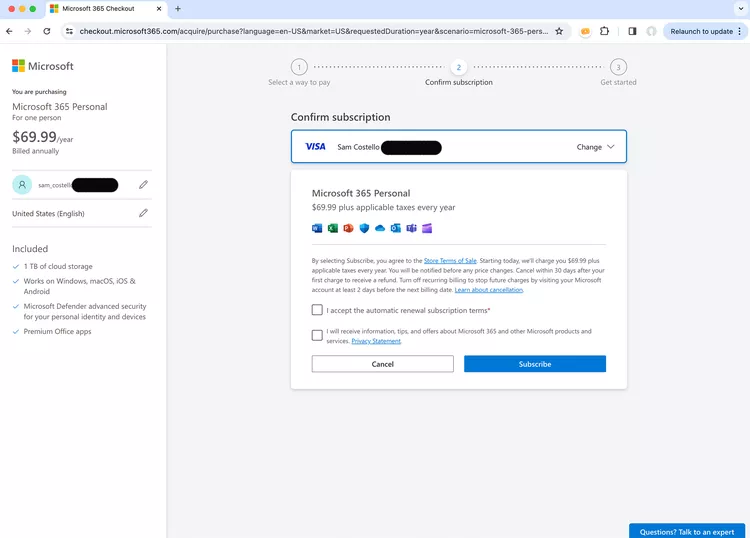Click step 3 Get started
750x538 pixels.
tap(618, 73)
